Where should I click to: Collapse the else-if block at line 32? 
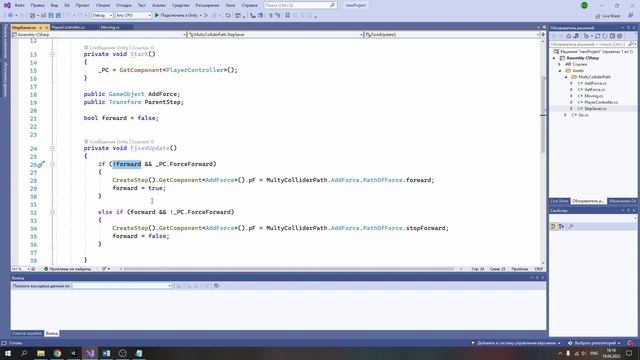tap(52, 212)
